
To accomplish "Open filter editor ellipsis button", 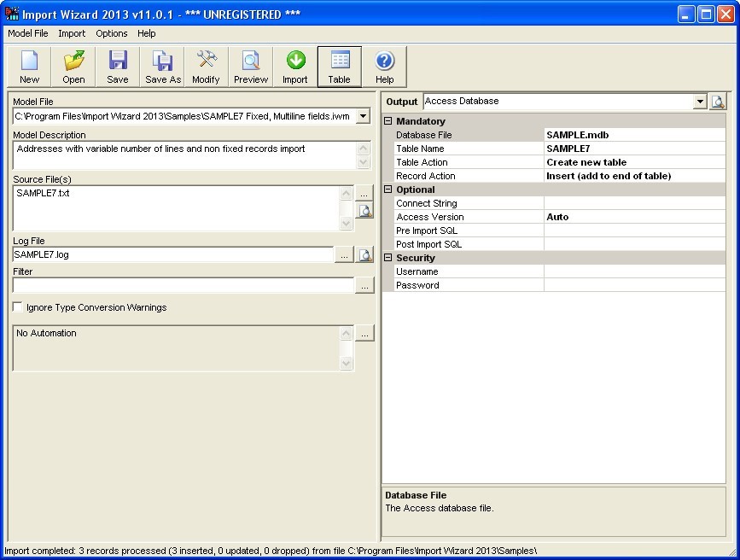I will pyautogui.click(x=364, y=285).
